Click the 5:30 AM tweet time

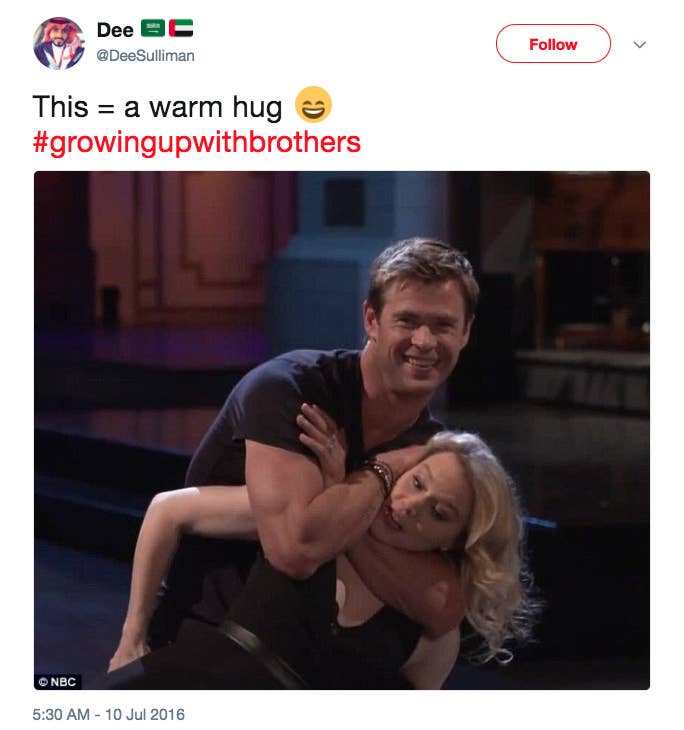61,714
